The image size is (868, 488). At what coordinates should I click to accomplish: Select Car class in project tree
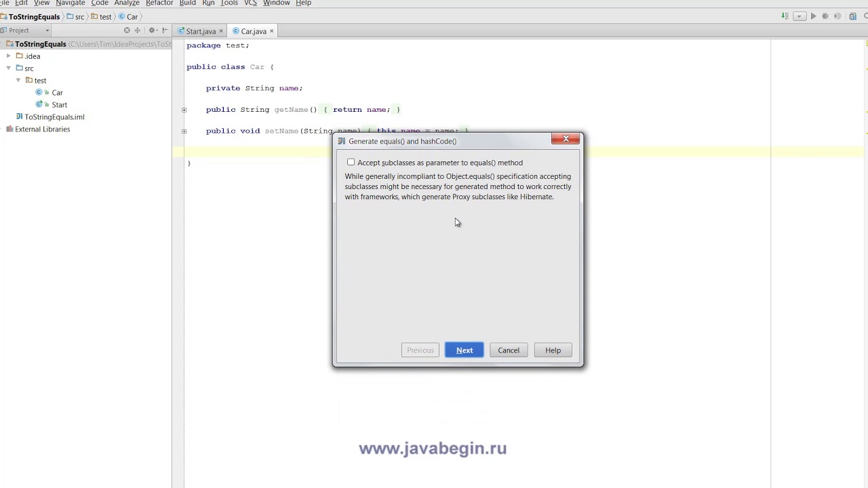pos(57,93)
